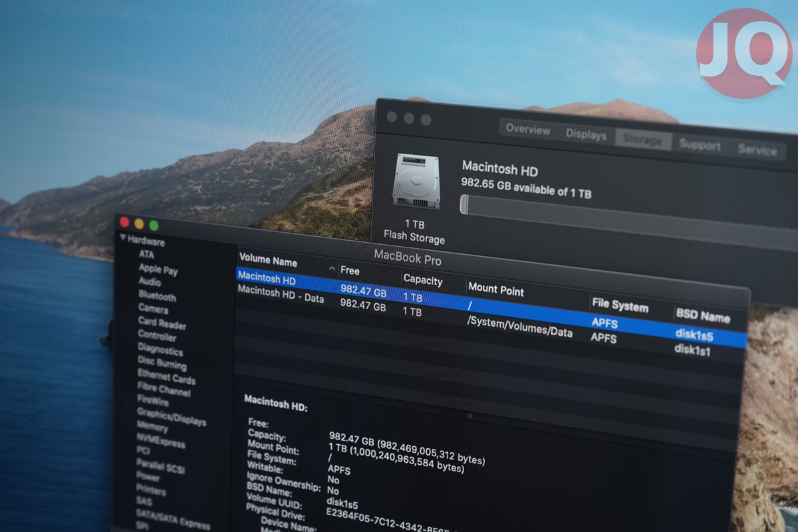Select SAS in the sidebar
798x532 pixels.
pos(143,501)
